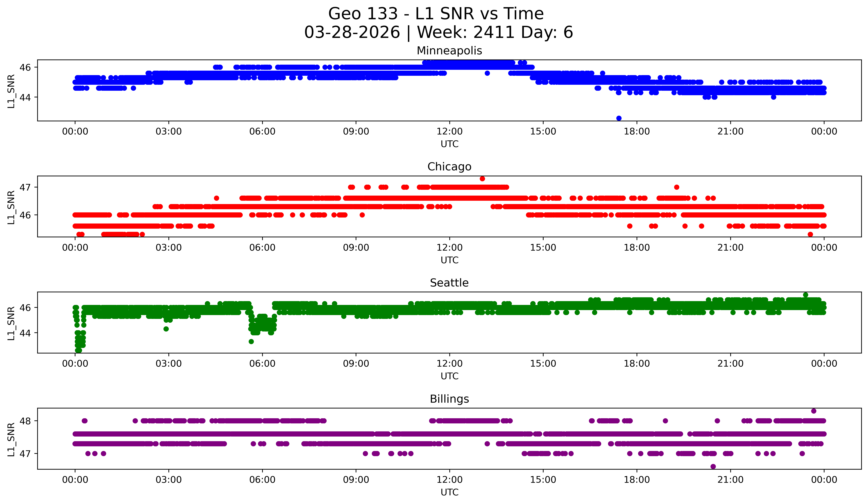The image size is (868, 504).
Task: Click the highest green point in Seattle plot
Action: [x=805, y=295]
